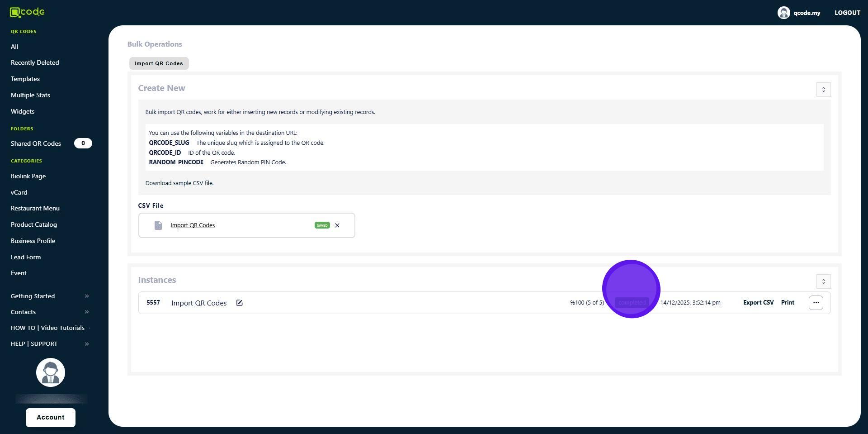Select the Import QR Codes tab
This screenshot has width=868, height=434.
pos(159,63)
